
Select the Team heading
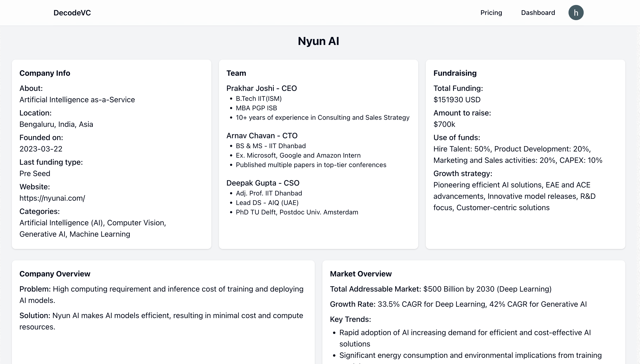(x=236, y=73)
